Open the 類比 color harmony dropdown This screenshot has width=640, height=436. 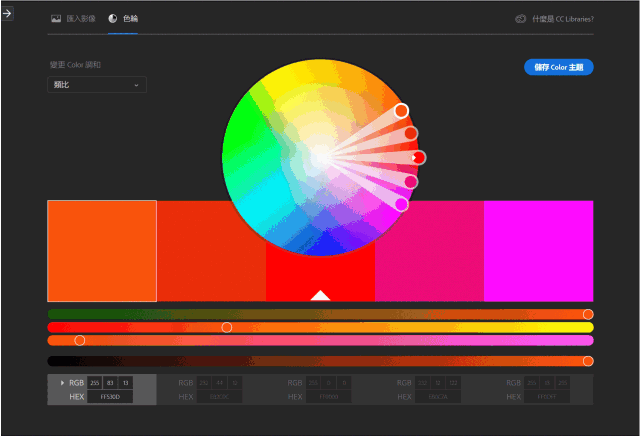coord(97,85)
